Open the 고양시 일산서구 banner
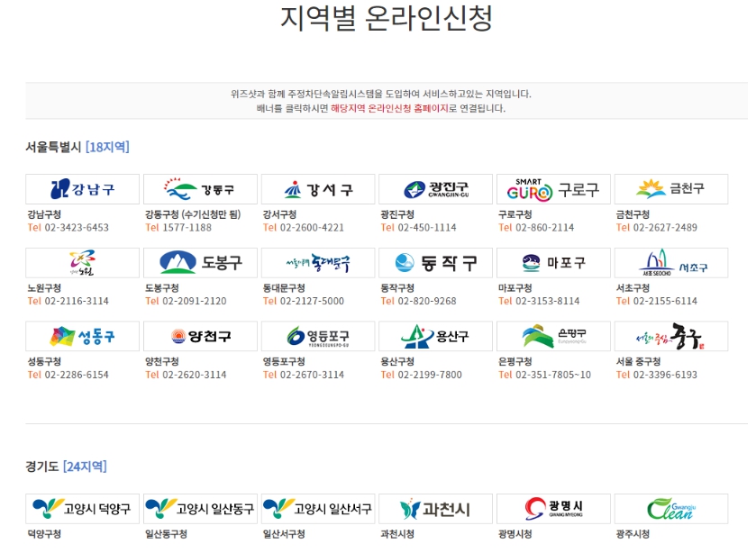The width and height of the screenshot is (756, 553). click(318, 509)
